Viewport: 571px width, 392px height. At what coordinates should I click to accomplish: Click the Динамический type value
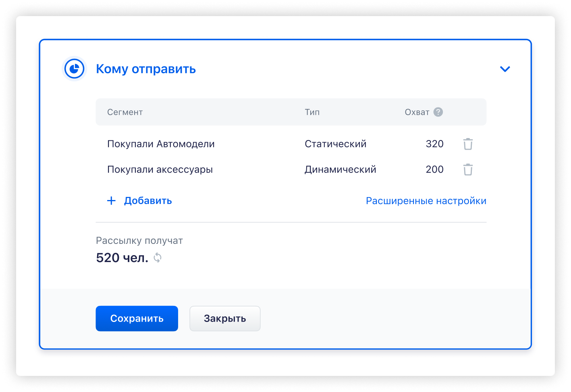coord(340,169)
